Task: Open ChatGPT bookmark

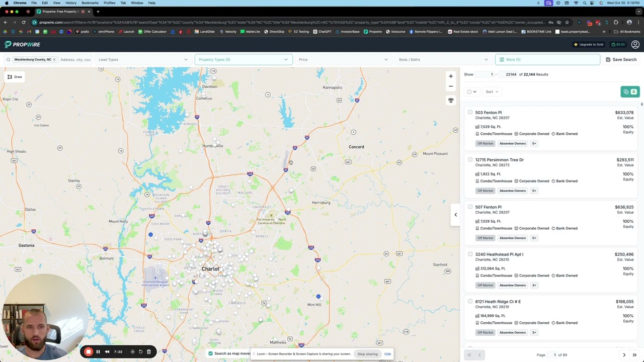Action: pyautogui.click(x=322, y=32)
